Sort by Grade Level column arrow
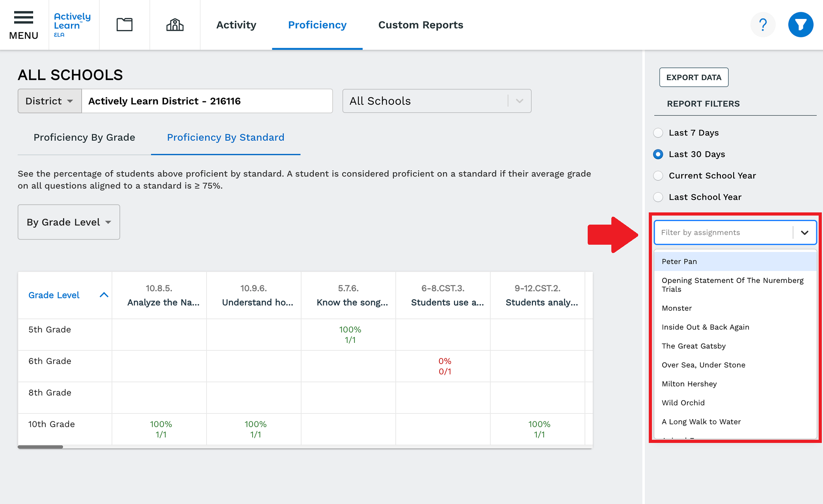This screenshot has width=823, height=504. coord(104,295)
